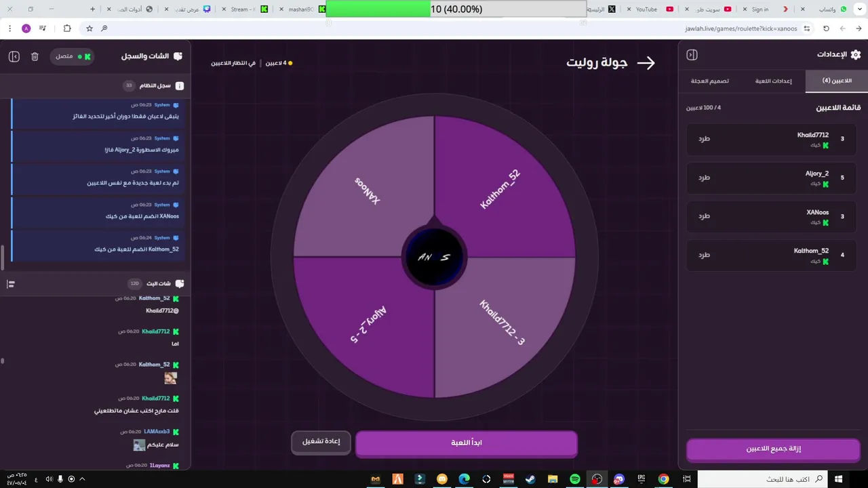Kick player XANoos with طرد

point(704,216)
